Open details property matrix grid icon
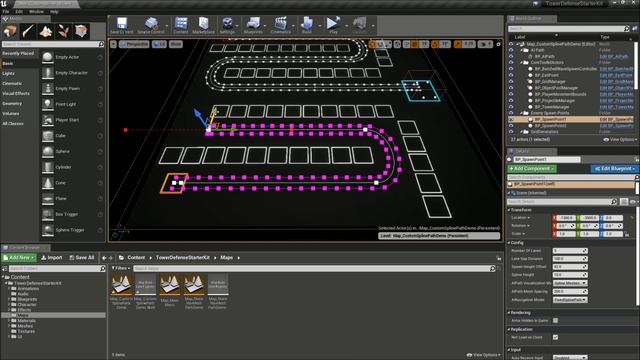Viewport: 640px width, 360px height. [624, 202]
